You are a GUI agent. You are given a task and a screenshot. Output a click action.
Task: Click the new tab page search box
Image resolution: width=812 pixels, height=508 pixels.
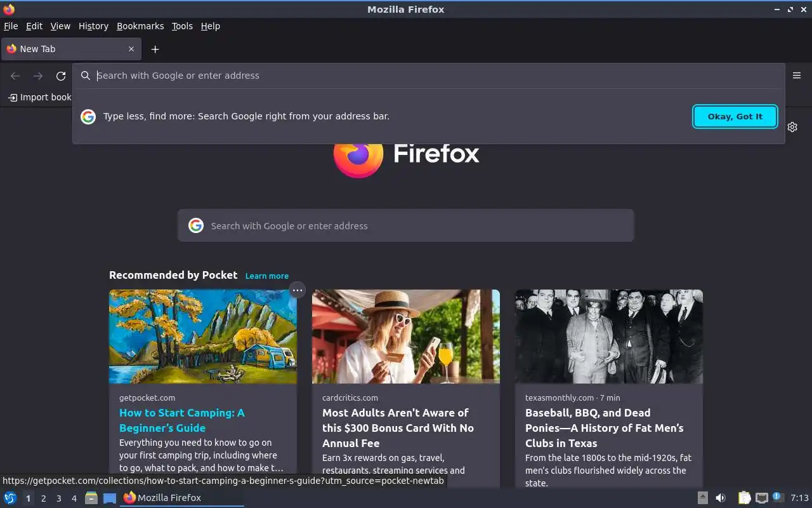pyautogui.click(x=406, y=225)
